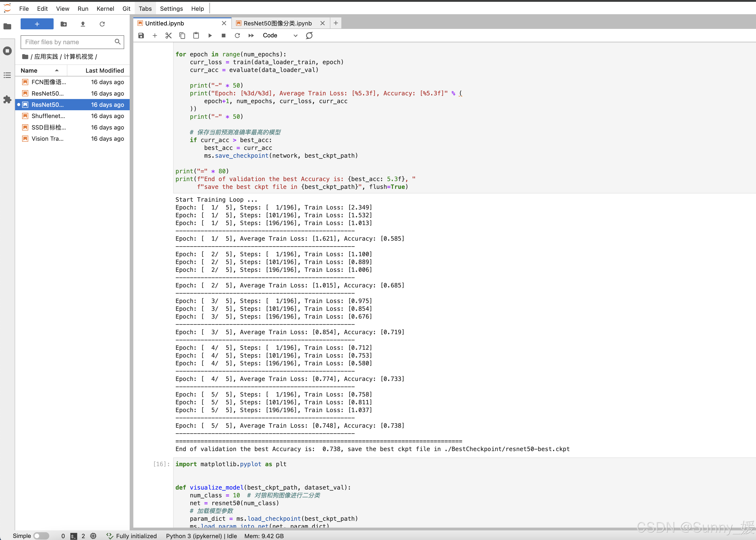Open the Extension Manager puzzle icon
The width and height of the screenshot is (756, 540).
click(x=7, y=99)
